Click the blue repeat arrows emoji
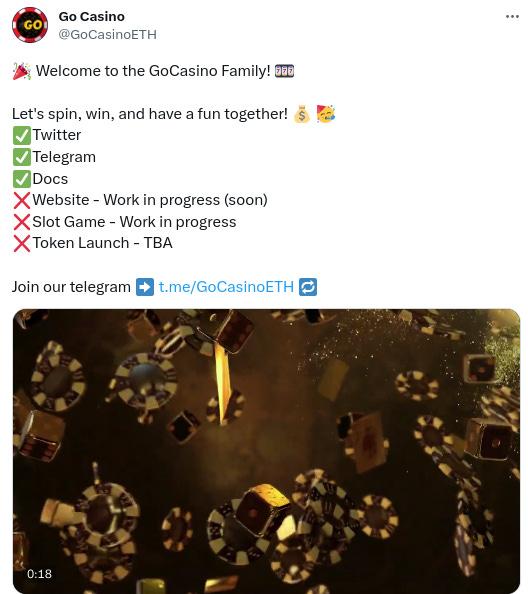528x594 pixels. pyautogui.click(x=308, y=287)
